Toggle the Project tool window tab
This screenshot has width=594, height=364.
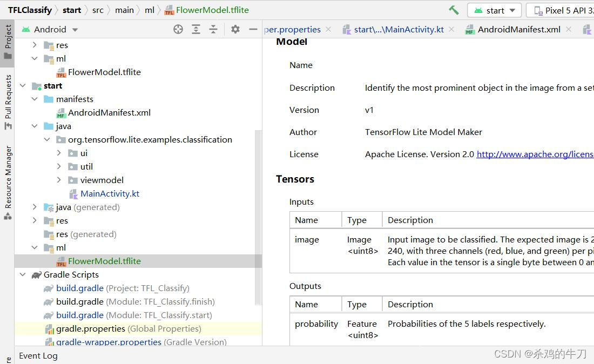click(x=8, y=42)
